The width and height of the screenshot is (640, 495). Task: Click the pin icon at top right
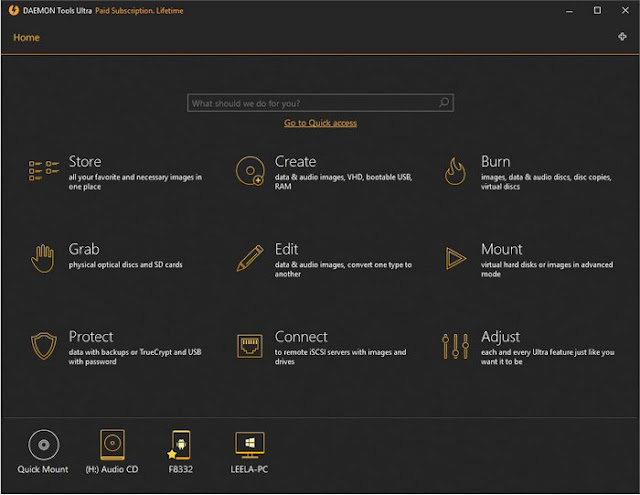[x=622, y=37]
